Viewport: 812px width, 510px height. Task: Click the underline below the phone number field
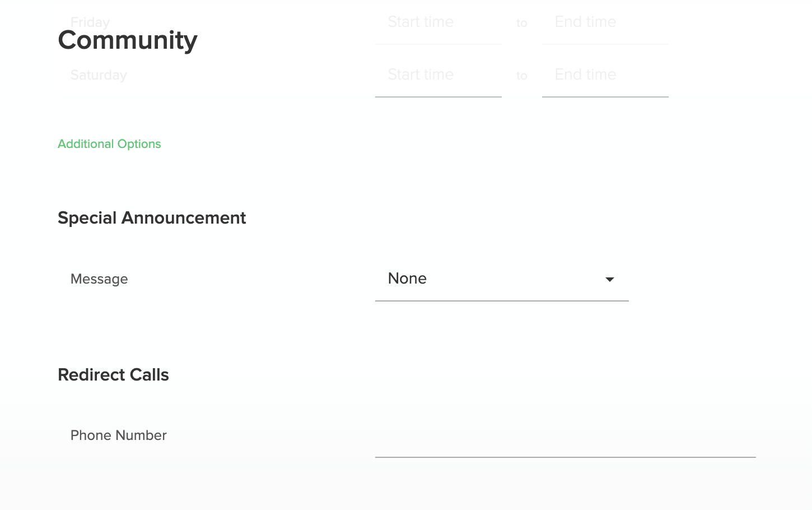(x=565, y=458)
